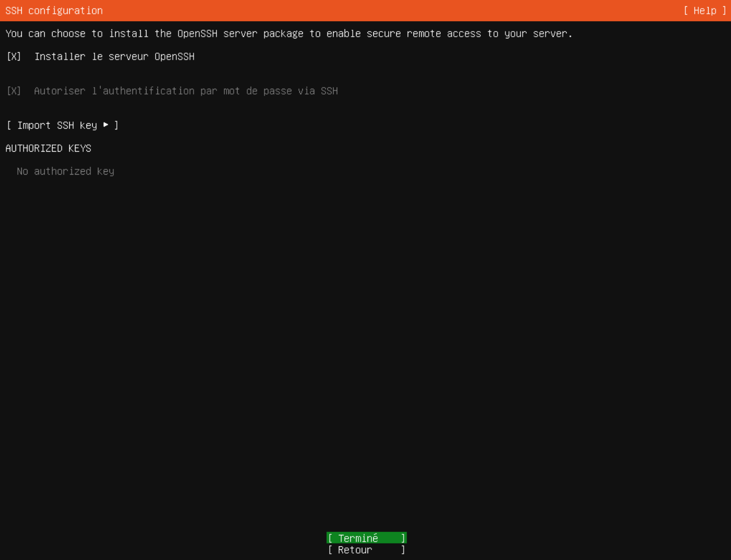
Task: Toggle the Autoriser l'authentification par mot de passe checkbox
Action: (x=13, y=90)
